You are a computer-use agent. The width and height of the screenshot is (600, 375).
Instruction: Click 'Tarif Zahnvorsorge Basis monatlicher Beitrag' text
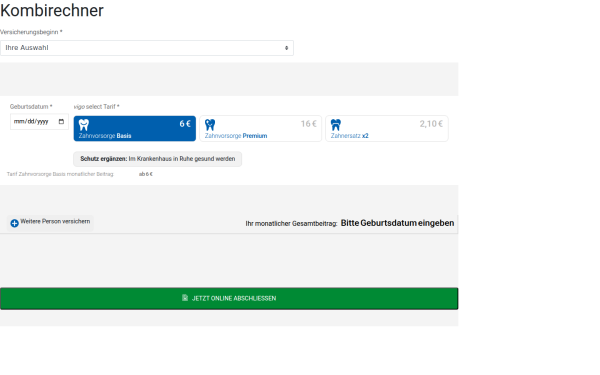(x=60, y=174)
